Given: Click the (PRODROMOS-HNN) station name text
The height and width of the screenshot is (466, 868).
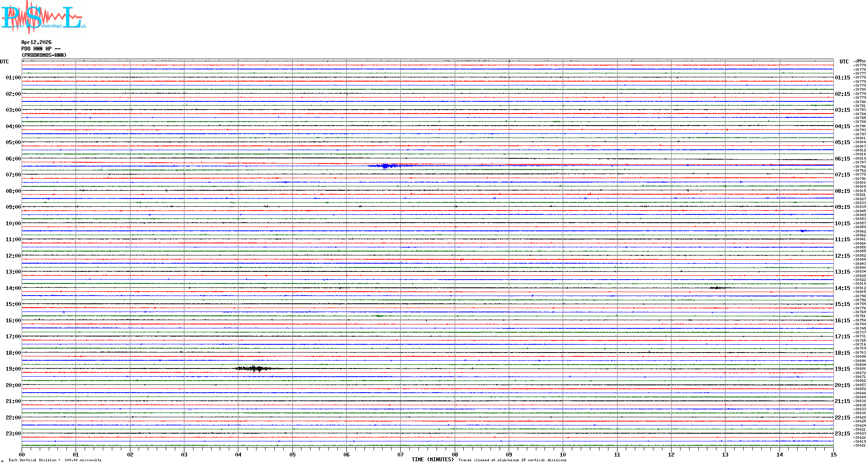Looking at the screenshot, I should pos(44,55).
